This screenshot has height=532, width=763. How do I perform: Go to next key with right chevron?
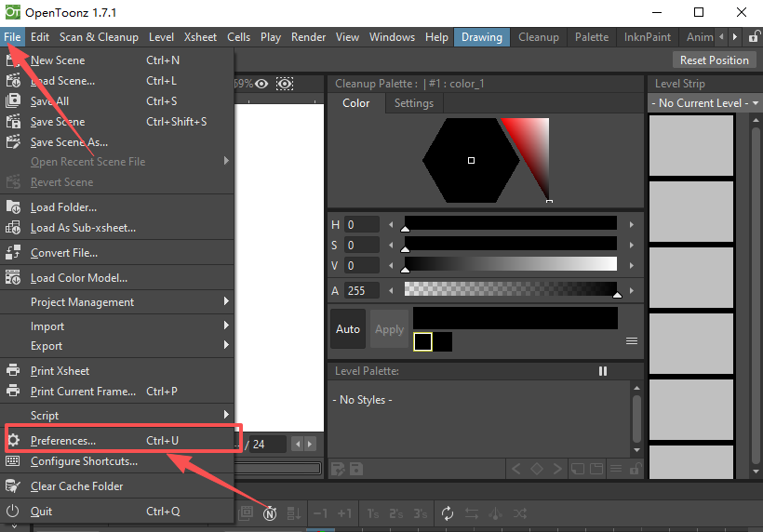pyautogui.click(x=557, y=469)
